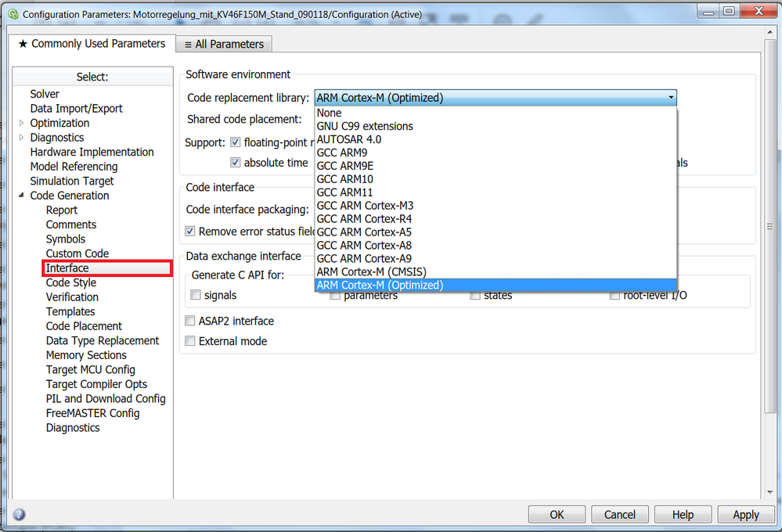Viewport: 782px width, 532px height.
Task: Open FreeMASTER Config pane
Action: click(x=92, y=413)
